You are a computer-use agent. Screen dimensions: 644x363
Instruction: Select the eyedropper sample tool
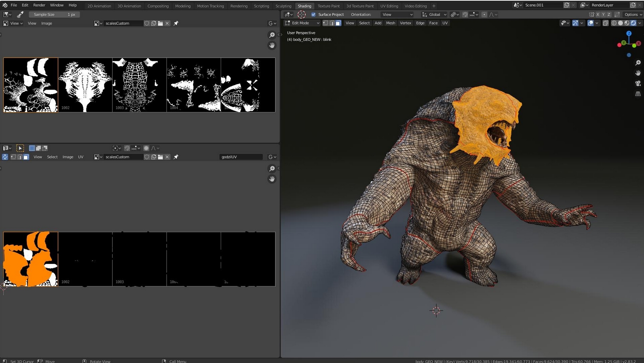pyautogui.click(x=20, y=14)
